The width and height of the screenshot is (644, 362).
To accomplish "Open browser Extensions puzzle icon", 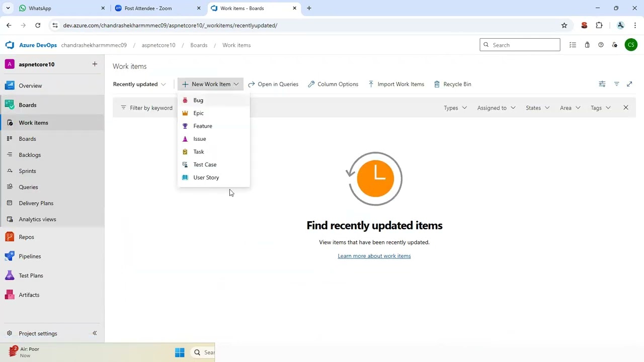I will pos(599,25).
